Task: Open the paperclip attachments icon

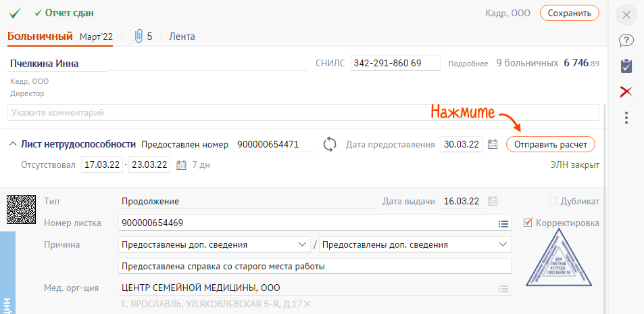Action: coord(139,36)
